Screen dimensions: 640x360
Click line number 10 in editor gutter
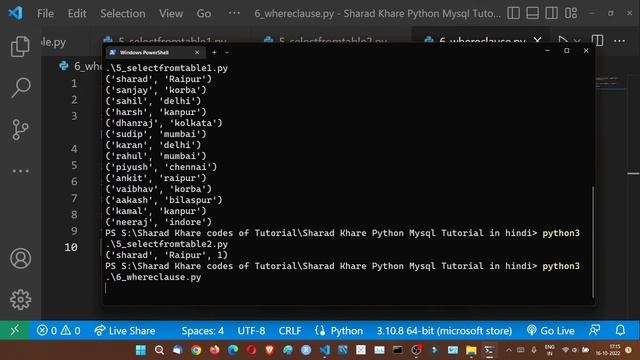71,247
